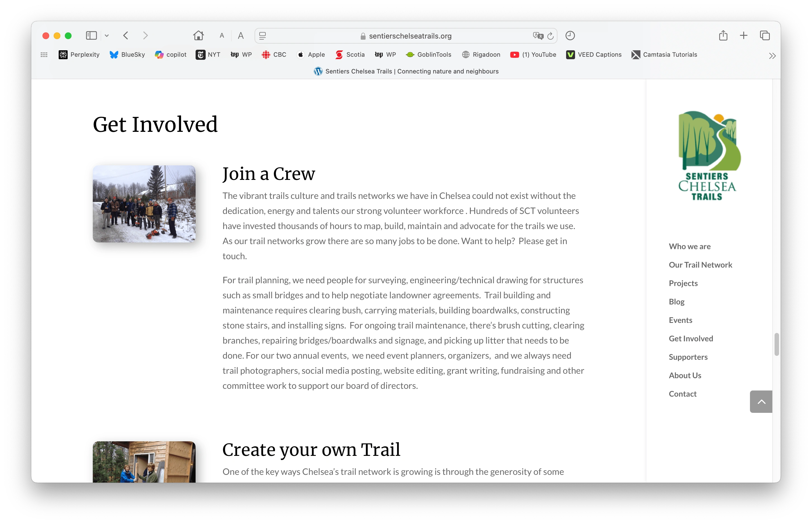Select the Projects menu item

click(683, 283)
